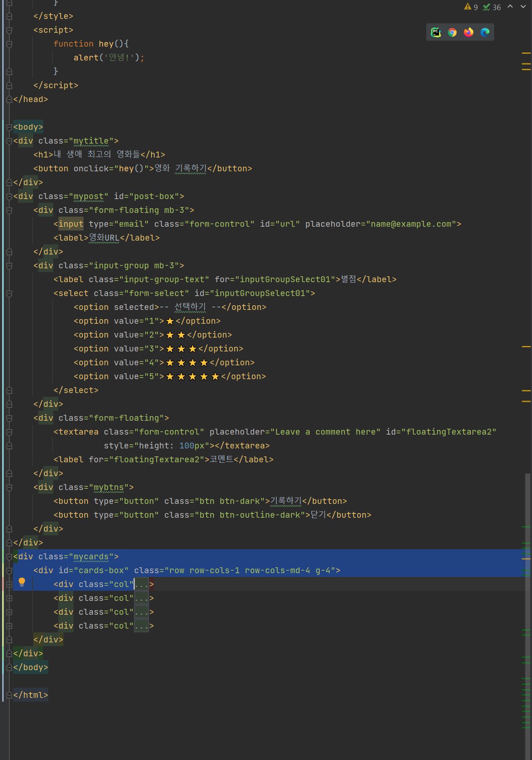Click the option value="1" line
This screenshot has width=532, height=760.
tap(147, 321)
